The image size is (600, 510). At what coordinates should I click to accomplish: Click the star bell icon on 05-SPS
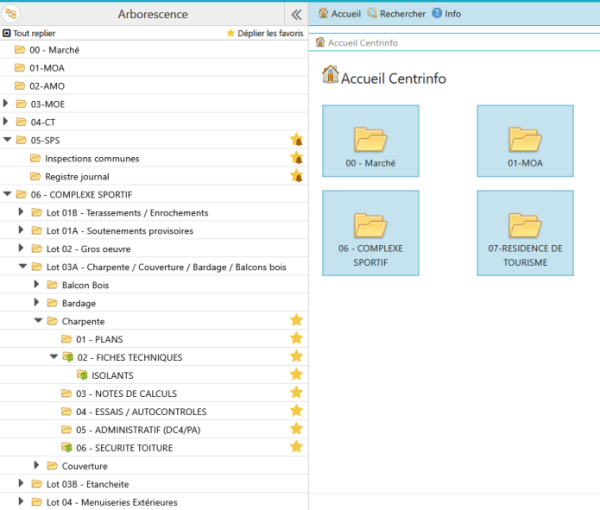point(296,140)
